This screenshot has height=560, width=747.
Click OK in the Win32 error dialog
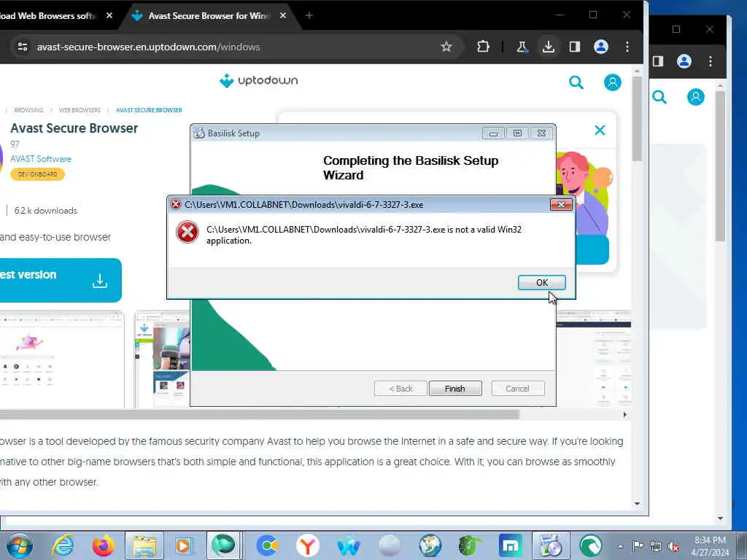coord(542,282)
